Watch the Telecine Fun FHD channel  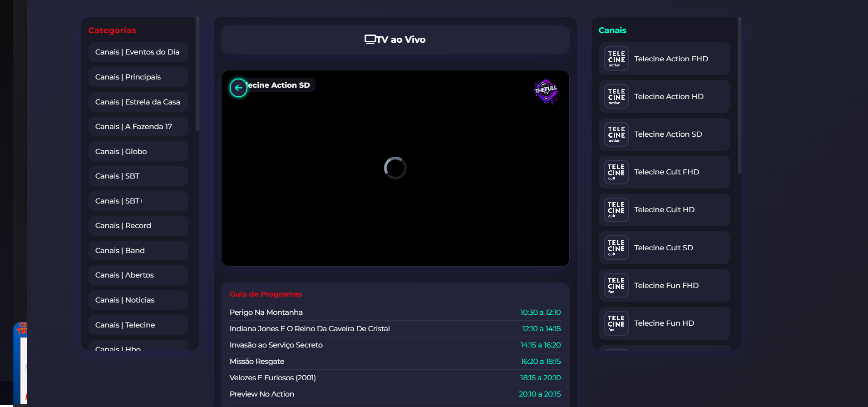coord(665,285)
